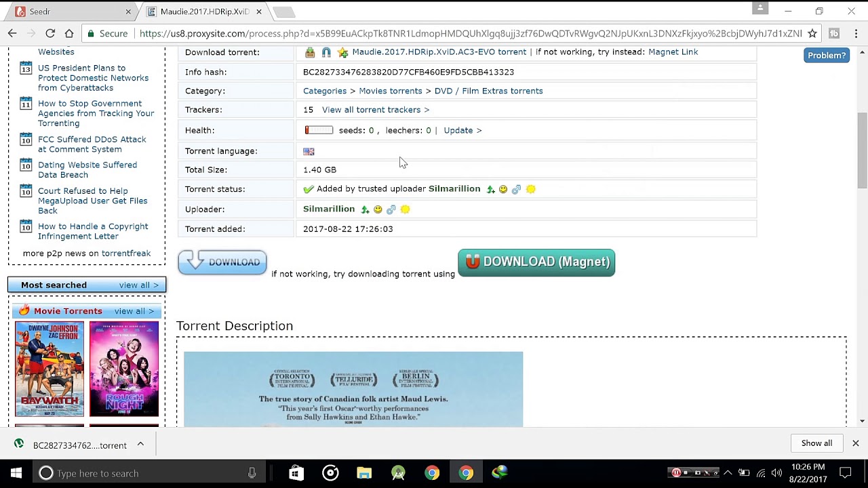Click the smiley icon in the Uploader row
The image size is (868, 488).
(x=378, y=209)
